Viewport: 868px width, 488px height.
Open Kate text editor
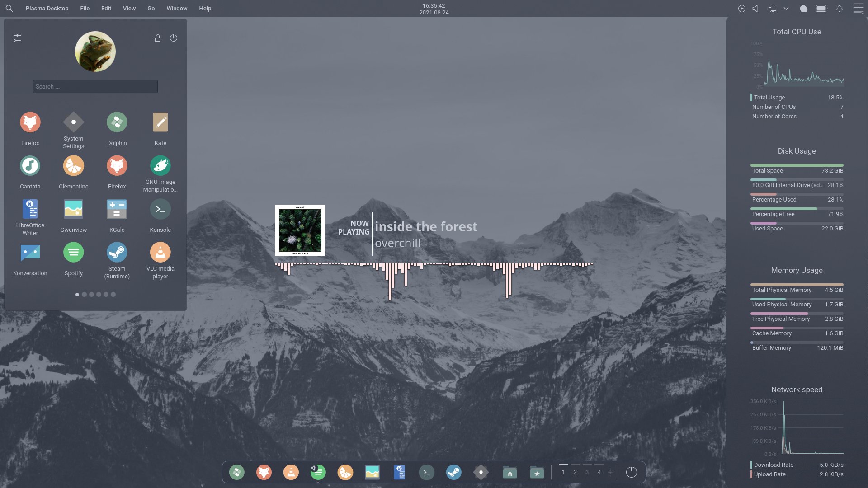point(160,122)
